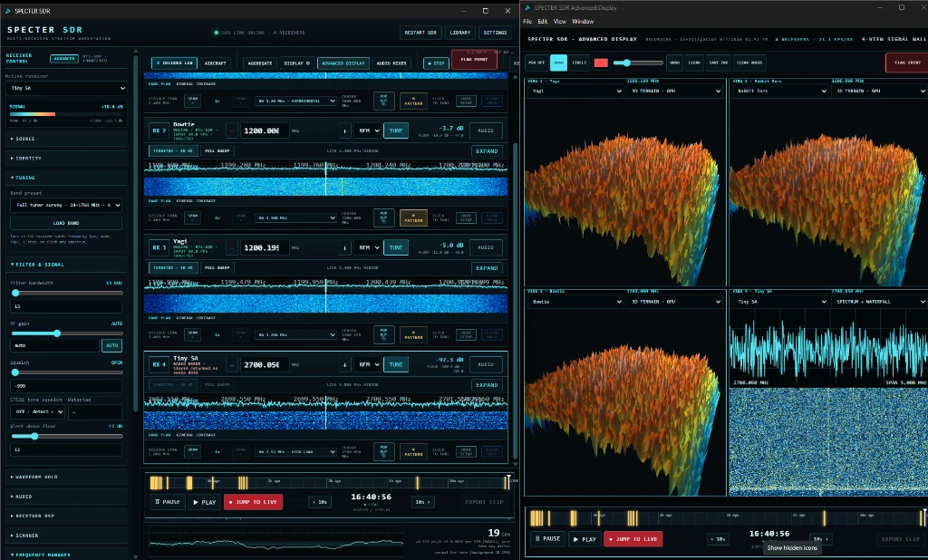
Task: Step back 10s in main window timeline
Action: 320,502
